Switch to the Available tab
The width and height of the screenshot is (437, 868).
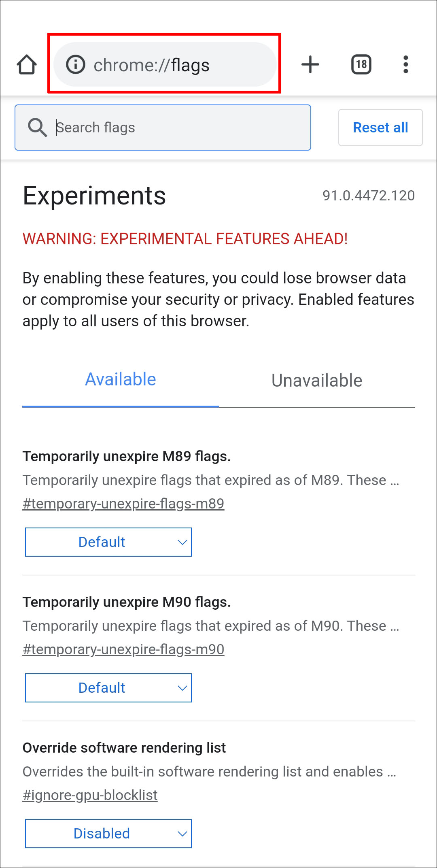click(120, 380)
